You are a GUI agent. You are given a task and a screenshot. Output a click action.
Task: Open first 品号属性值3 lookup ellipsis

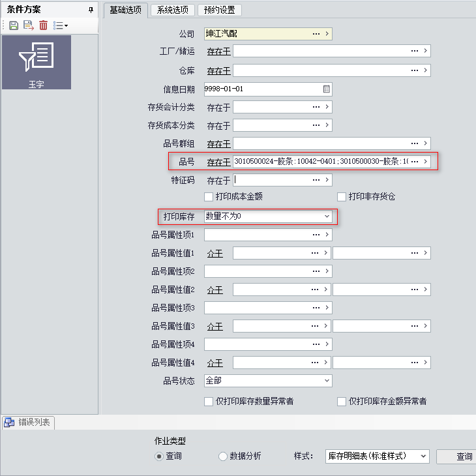pos(315,326)
